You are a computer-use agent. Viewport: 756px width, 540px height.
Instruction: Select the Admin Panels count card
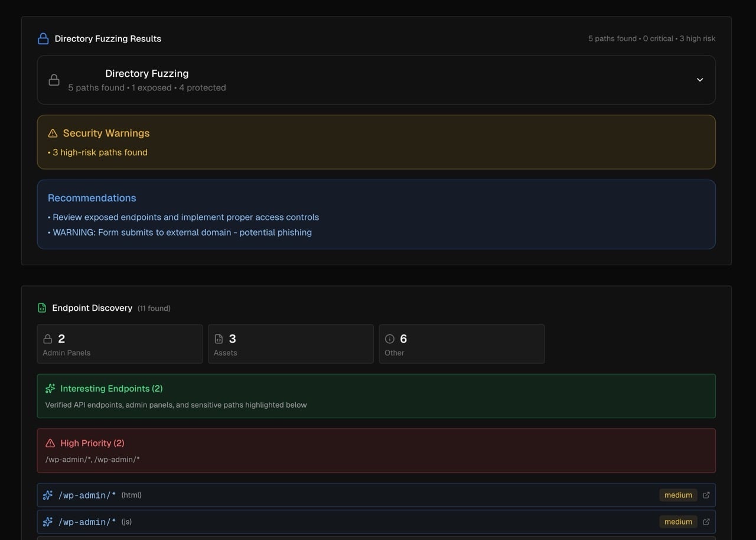pos(119,344)
